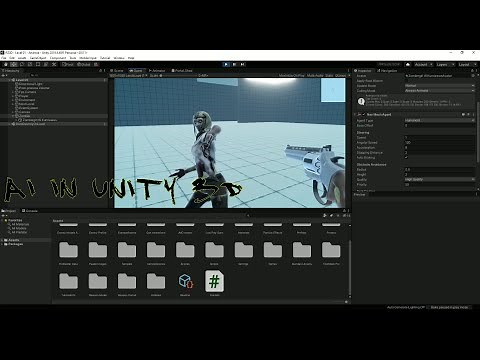The height and width of the screenshot is (360, 480).
Task: Select Packages in Project tree
Action: (15, 244)
